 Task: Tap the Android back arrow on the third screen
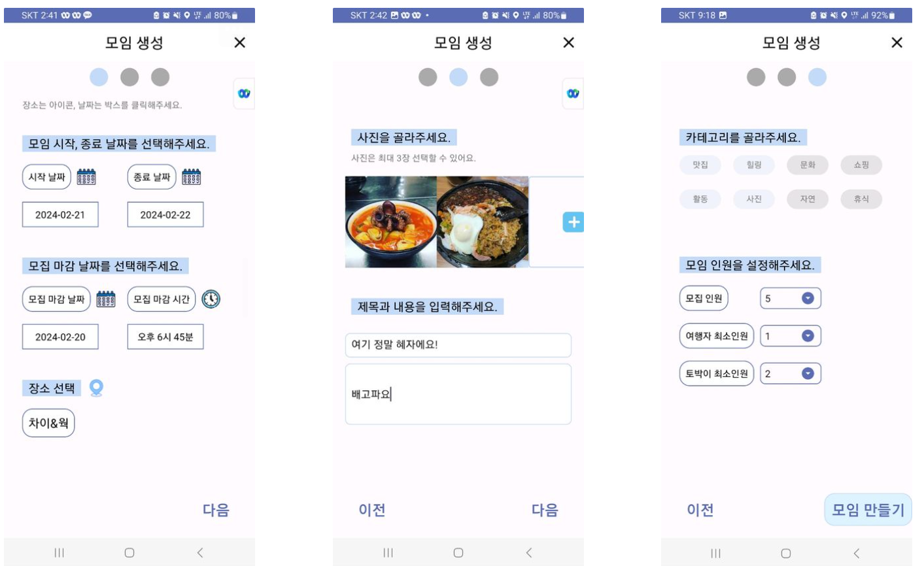857,553
